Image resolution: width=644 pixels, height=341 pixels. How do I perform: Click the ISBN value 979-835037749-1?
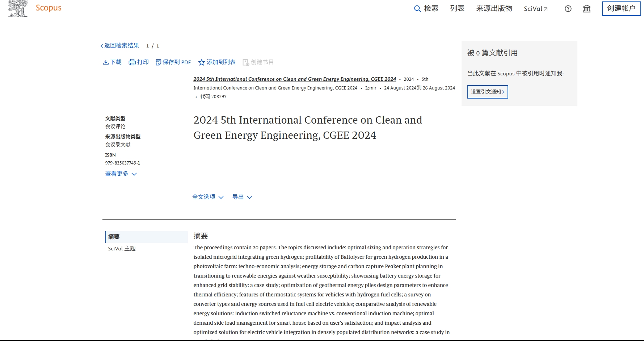coord(123,163)
